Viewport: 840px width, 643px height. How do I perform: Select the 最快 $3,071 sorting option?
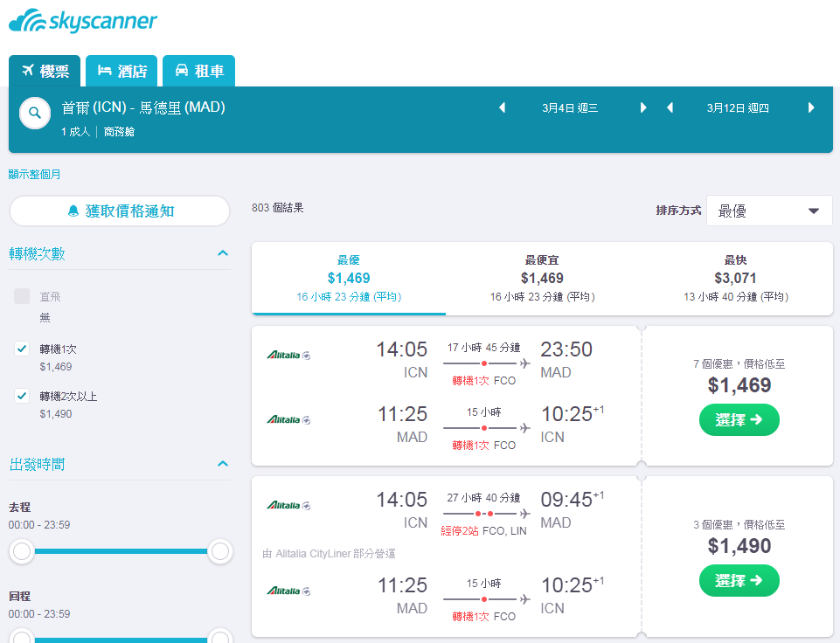(x=735, y=278)
